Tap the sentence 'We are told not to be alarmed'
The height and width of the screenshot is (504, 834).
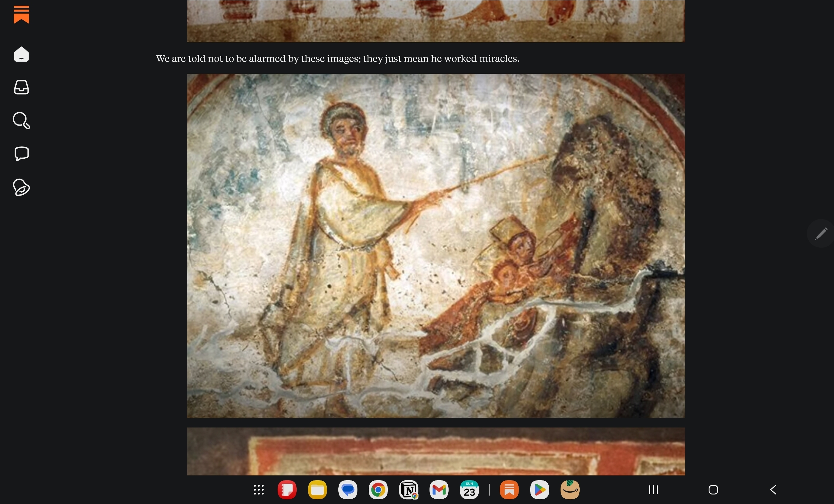pyautogui.click(x=337, y=59)
